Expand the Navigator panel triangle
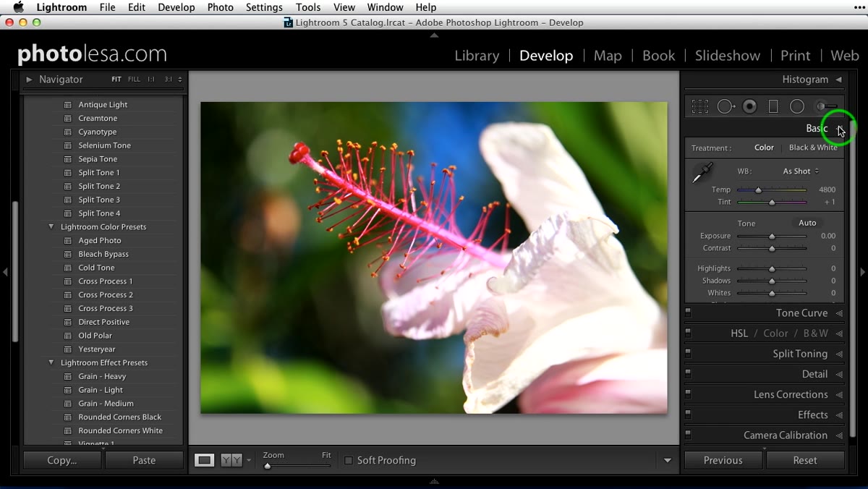Viewport: 868px width, 489px height. click(x=29, y=80)
